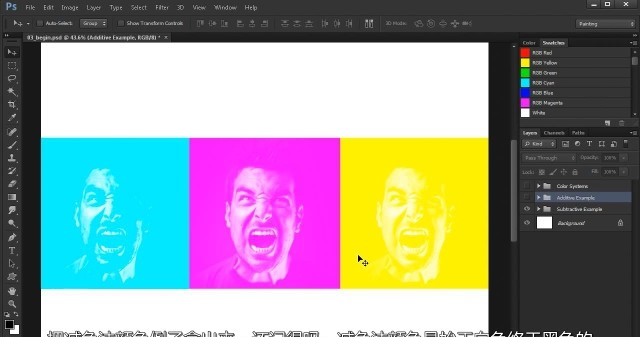Select the History Brush tool

click(x=12, y=171)
